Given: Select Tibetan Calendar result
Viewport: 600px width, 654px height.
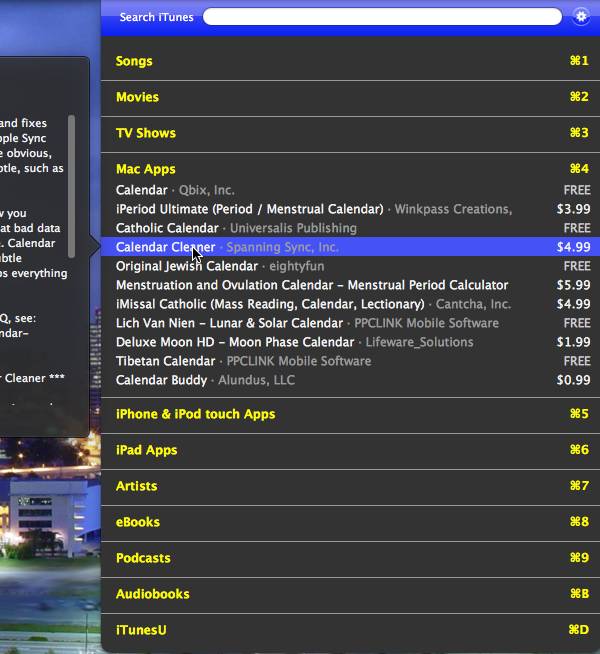Looking at the screenshot, I should (350, 361).
